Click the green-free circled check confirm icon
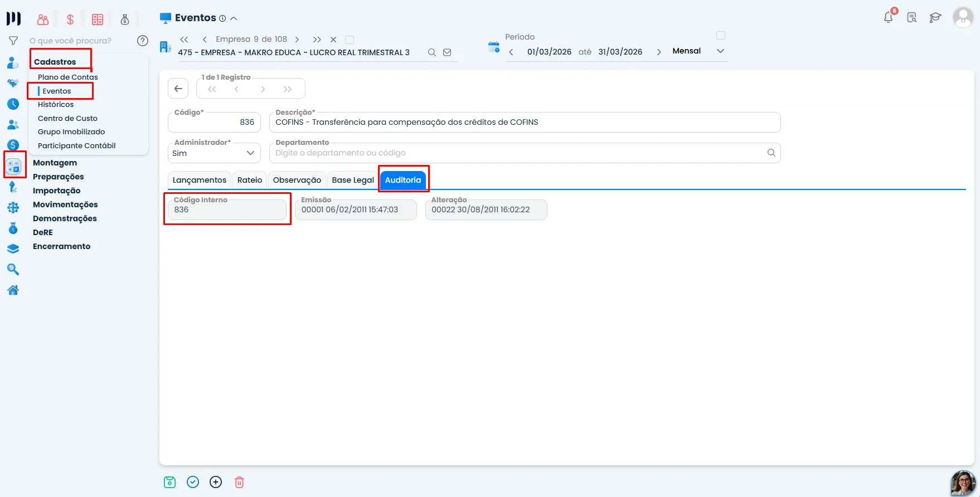This screenshot has height=497, width=980. [x=193, y=483]
